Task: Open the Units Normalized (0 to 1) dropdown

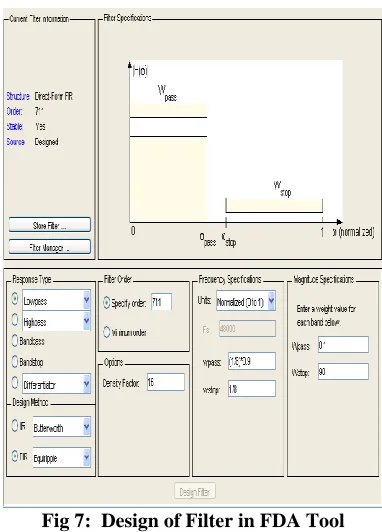Action: pos(246,301)
